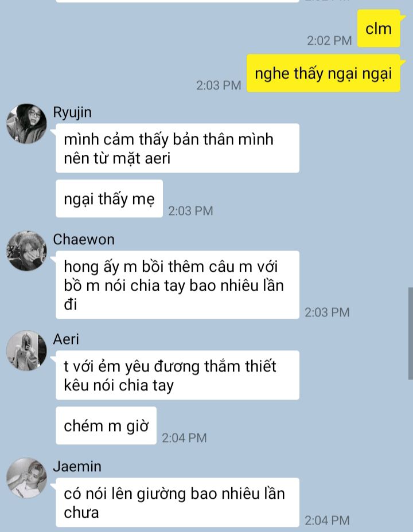Tap Ryujin's 'ngại thấy mẹ' message
Screen dimensions: 413x532
(x=110, y=199)
